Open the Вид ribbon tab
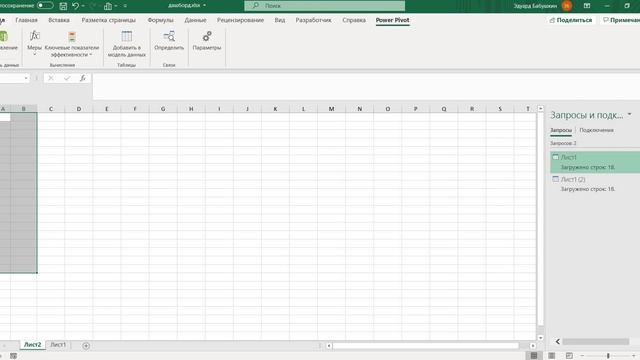This screenshot has width=640, height=360. tap(280, 20)
